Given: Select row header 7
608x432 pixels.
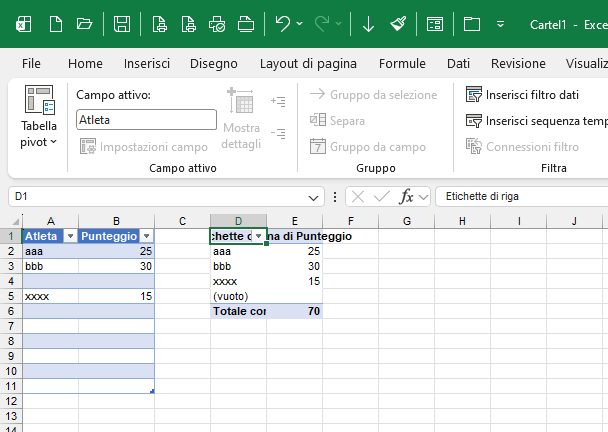Looking at the screenshot, I should pos(11,326).
